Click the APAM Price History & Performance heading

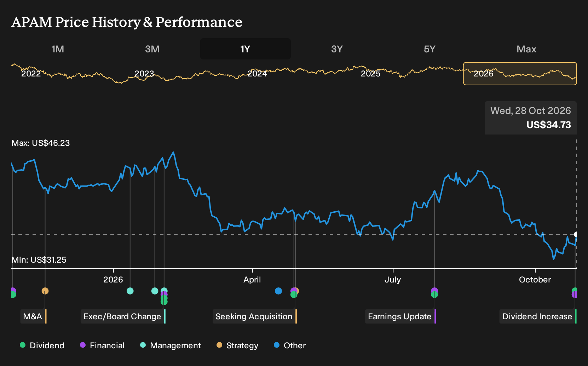click(127, 22)
